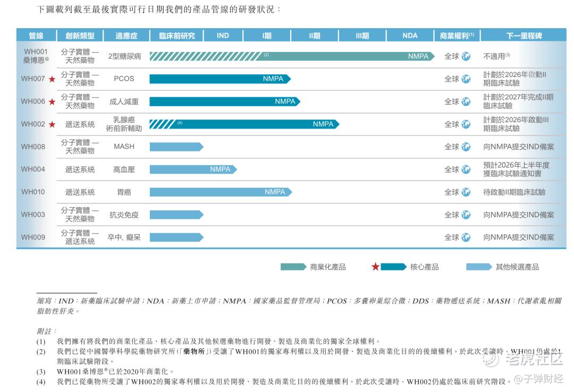Image resolution: width=574 pixels, height=392 pixels.
Task: Click the globe icon in WH006 row
Action: 466,102
